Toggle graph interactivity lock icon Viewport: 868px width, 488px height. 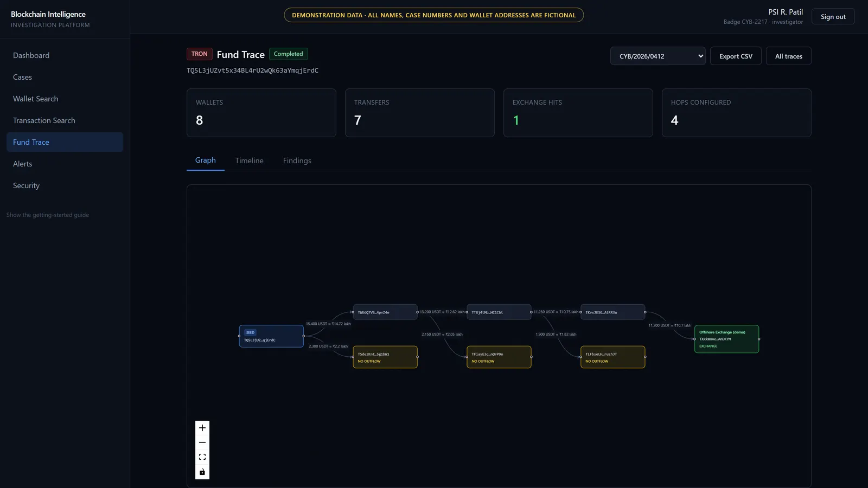(x=202, y=472)
